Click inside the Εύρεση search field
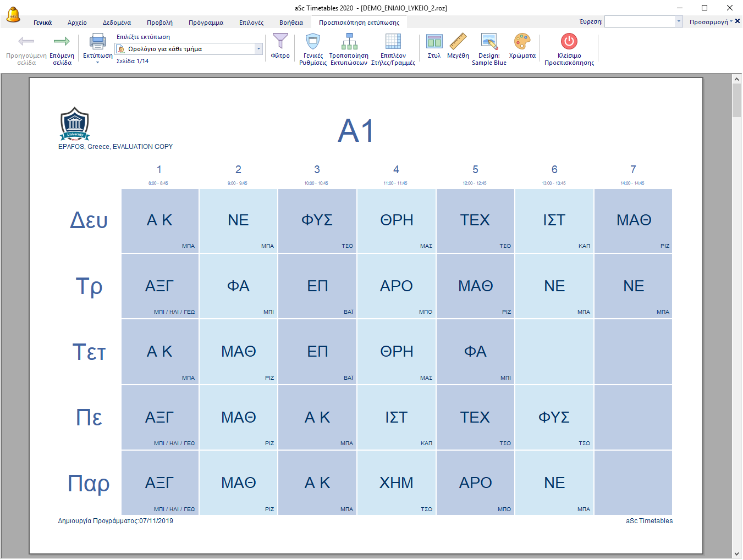This screenshot has height=560, width=743. (x=640, y=21)
